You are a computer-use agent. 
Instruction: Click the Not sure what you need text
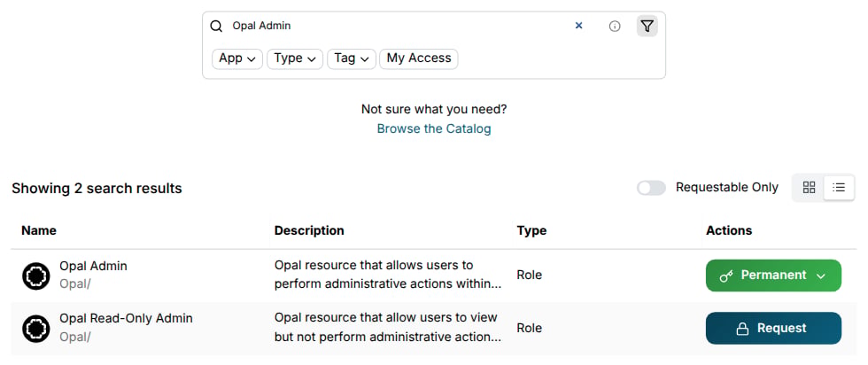tap(434, 109)
